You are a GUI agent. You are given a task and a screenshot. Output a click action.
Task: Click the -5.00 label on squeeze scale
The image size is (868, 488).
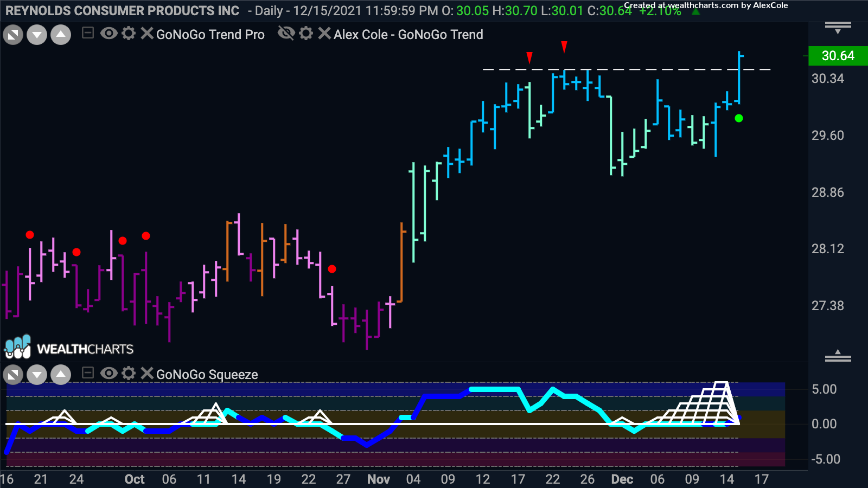(826, 459)
